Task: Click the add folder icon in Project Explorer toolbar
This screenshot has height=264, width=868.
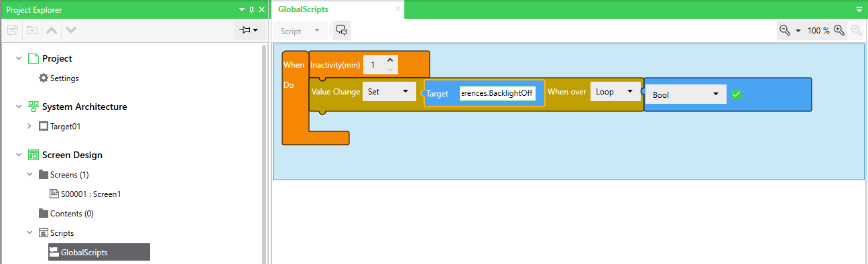Action: (x=32, y=30)
